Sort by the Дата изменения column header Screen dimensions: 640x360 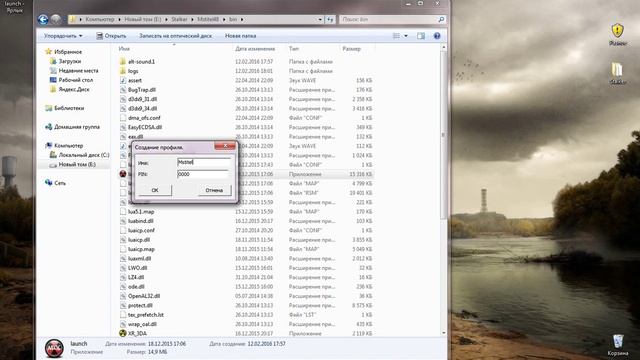coord(255,49)
